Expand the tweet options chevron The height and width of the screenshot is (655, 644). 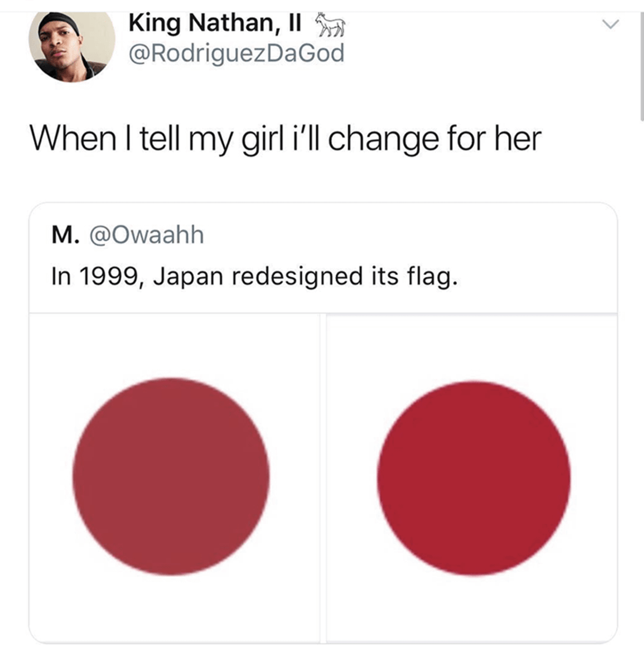[610, 25]
